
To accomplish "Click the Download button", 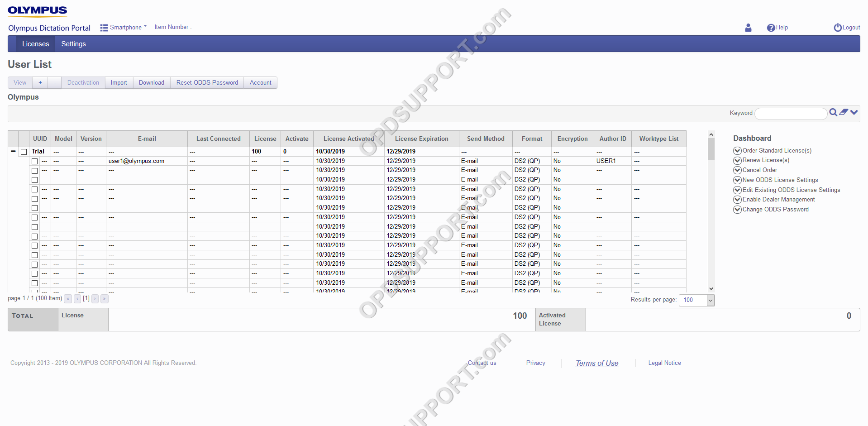I will pos(152,82).
